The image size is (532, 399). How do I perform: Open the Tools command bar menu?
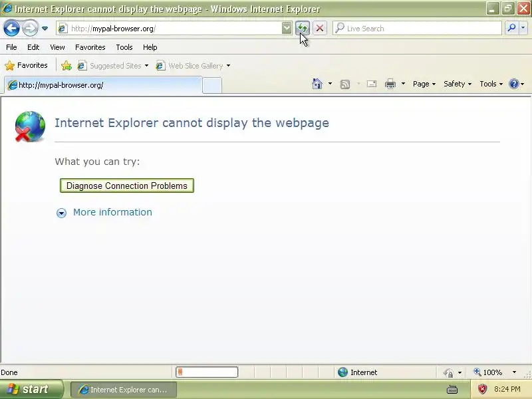[x=491, y=84]
